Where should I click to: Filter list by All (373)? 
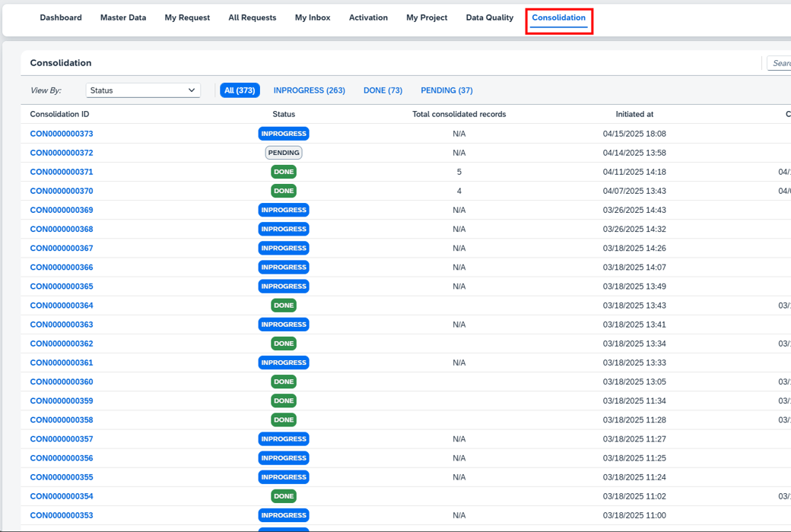pyautogui.click(x=240, y=90)
